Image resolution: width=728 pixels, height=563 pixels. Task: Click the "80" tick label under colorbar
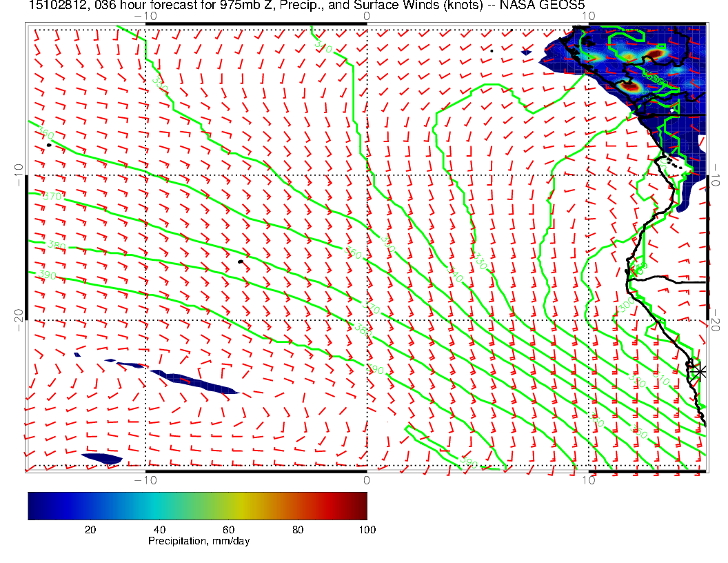pyautogui.click(x=298, y=529)
